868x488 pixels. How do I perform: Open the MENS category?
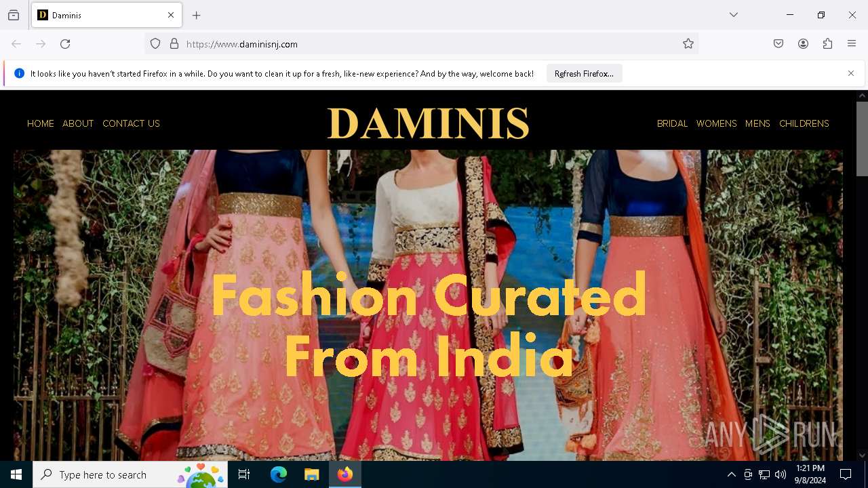coord(757,123)
